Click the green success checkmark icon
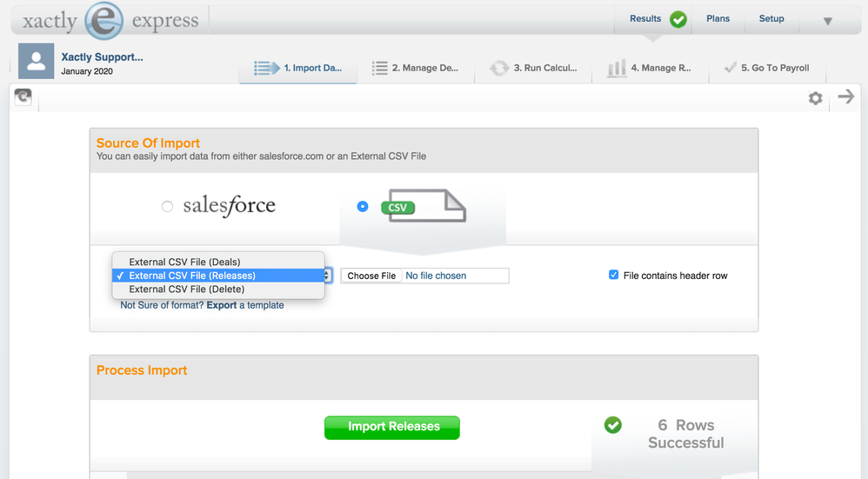The image size is (868, 479). pyautogui.click(x=613, y=425)
